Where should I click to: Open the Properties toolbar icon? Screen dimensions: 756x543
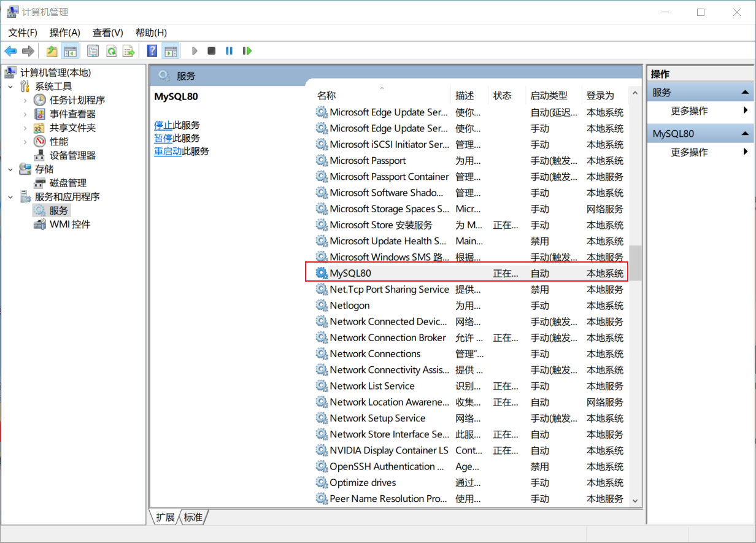[93, 51]
